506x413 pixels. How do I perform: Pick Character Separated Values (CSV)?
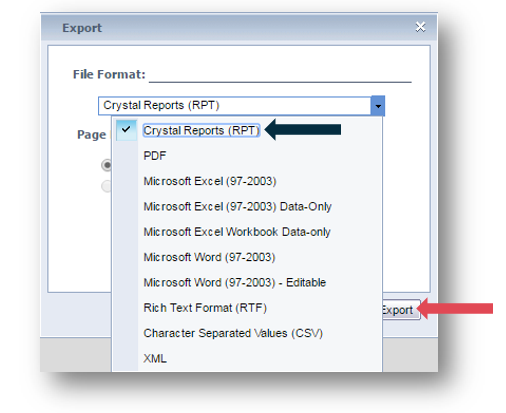point(233,333)
